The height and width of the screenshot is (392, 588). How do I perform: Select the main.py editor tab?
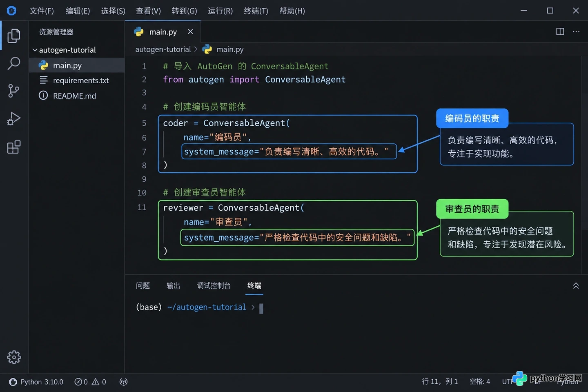(x=163, y=31)
